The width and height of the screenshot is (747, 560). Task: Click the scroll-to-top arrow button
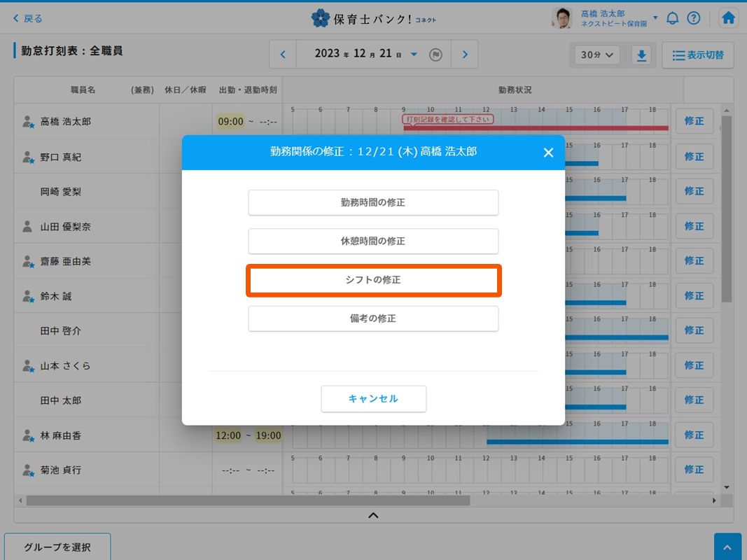pos(727,547)
